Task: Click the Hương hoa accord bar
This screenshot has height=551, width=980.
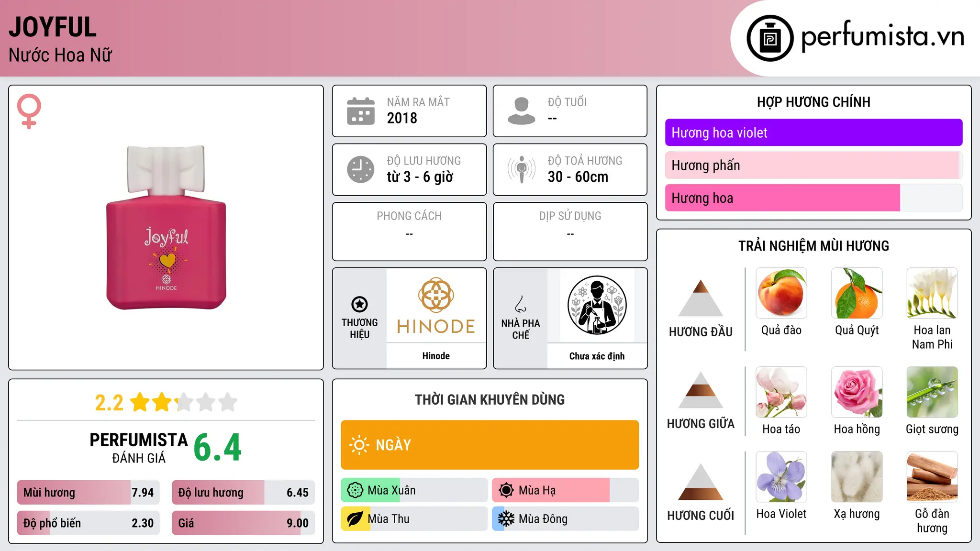Action: [x=814, y=198]
